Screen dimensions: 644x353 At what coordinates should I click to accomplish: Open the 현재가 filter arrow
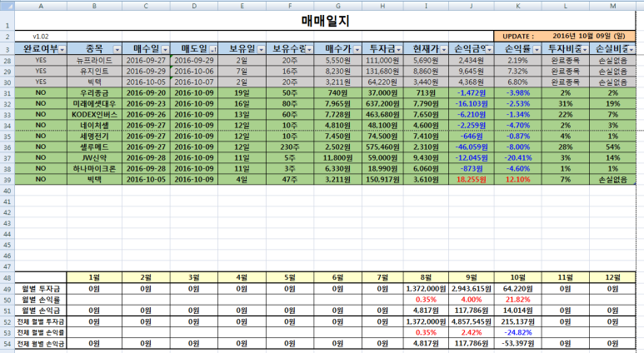pyautogui.click(x=443, y=50)
